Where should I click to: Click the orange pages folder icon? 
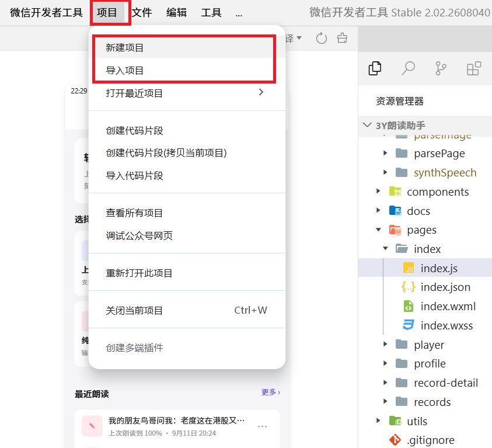point(395,230)
